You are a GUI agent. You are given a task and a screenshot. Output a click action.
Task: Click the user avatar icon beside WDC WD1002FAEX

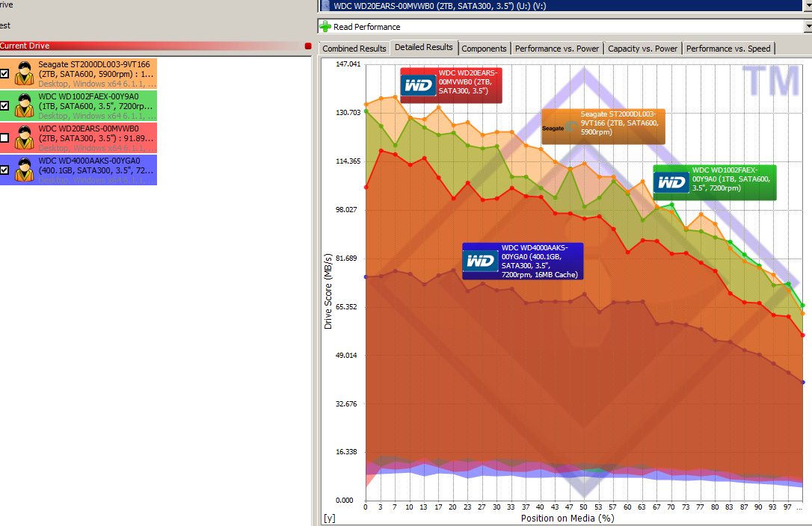tap(24, 105)
